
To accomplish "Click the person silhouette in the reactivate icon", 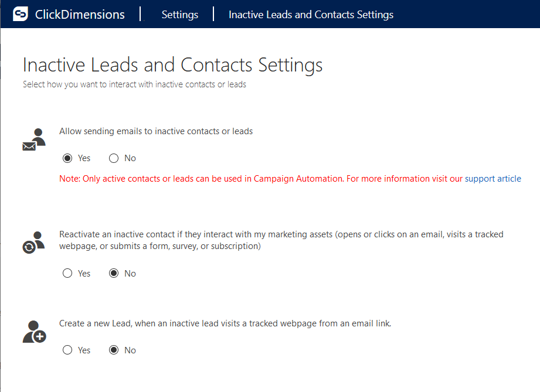I will [x=37, y=234].
